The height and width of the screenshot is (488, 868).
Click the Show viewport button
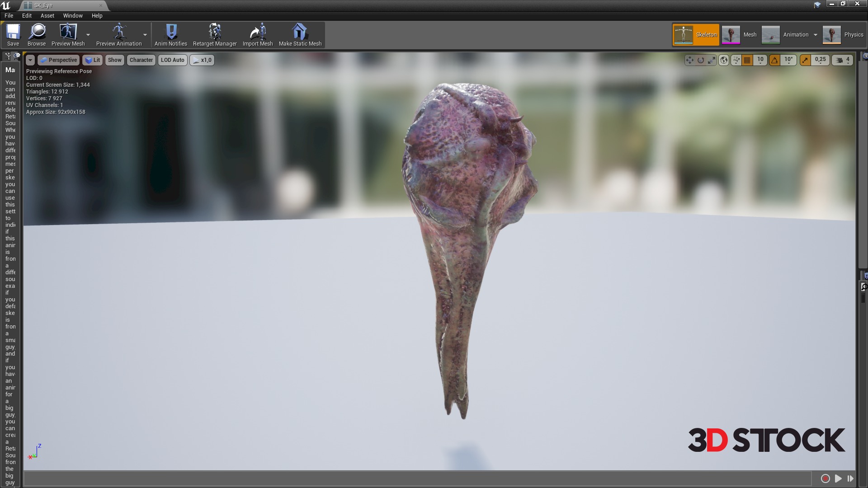pyautogui.click(x=114, y=60)
